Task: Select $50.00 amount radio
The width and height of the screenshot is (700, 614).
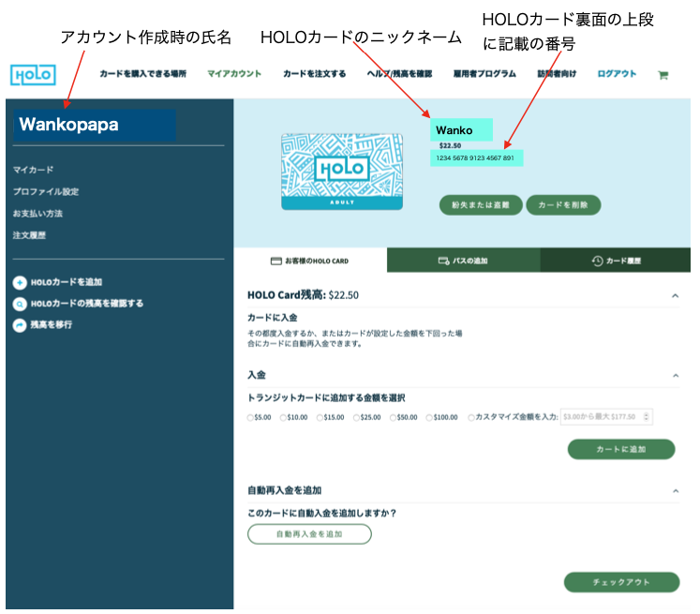Action: (393, 417)
